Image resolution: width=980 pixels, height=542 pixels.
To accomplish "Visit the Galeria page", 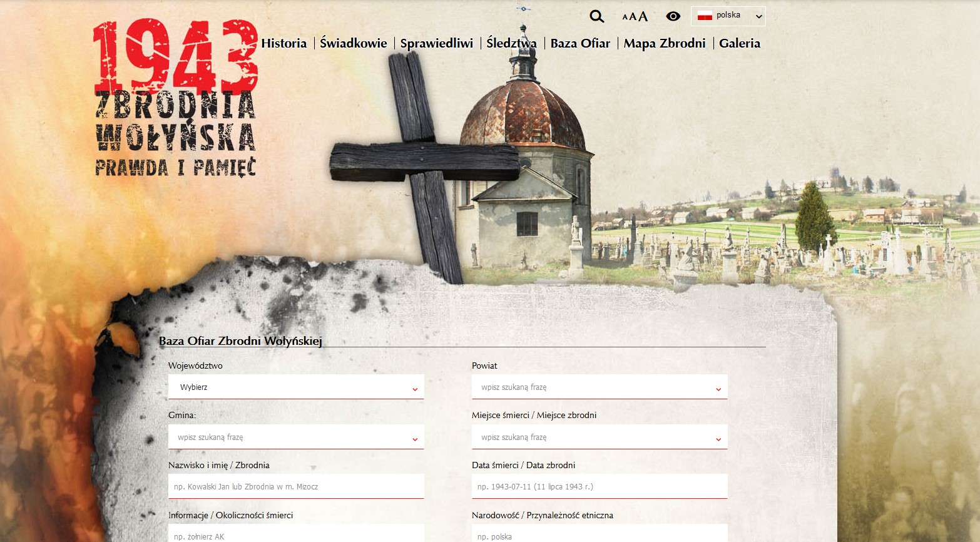I will point(739,43).
